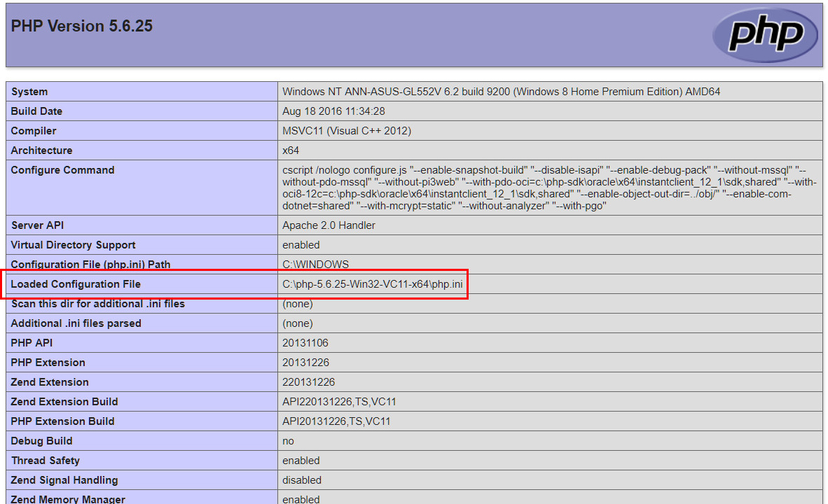The image size is (828, 504).
Task: Click the Debug Build label
Action: [x=42, y=440]
